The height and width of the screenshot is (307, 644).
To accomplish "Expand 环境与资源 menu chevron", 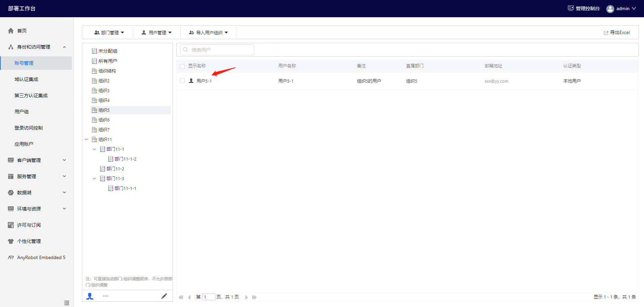I will pos(64,209).
